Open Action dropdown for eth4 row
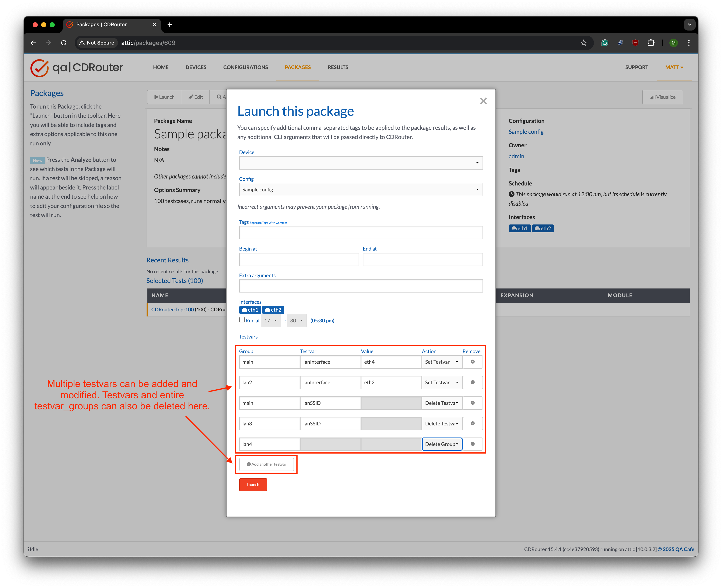This screenshot has width=722, height=588. (x=442, y=362)
